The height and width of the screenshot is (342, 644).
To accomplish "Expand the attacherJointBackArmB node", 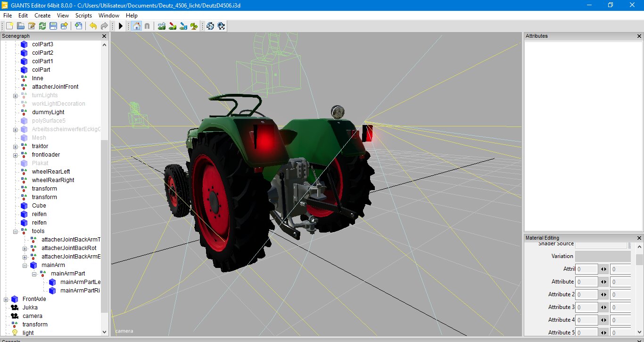I will click(x=25, y=257).
